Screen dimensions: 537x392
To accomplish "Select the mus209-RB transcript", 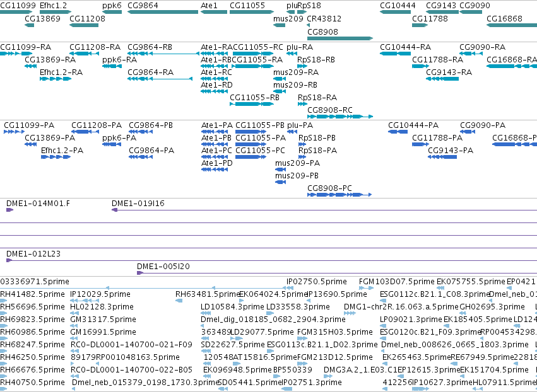I will click(x=280, y=91).
